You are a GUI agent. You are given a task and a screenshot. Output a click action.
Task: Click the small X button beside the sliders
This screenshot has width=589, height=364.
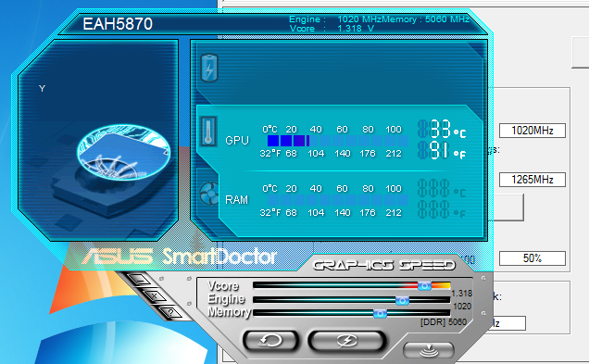pyautogui.click(x=155, y=296)
